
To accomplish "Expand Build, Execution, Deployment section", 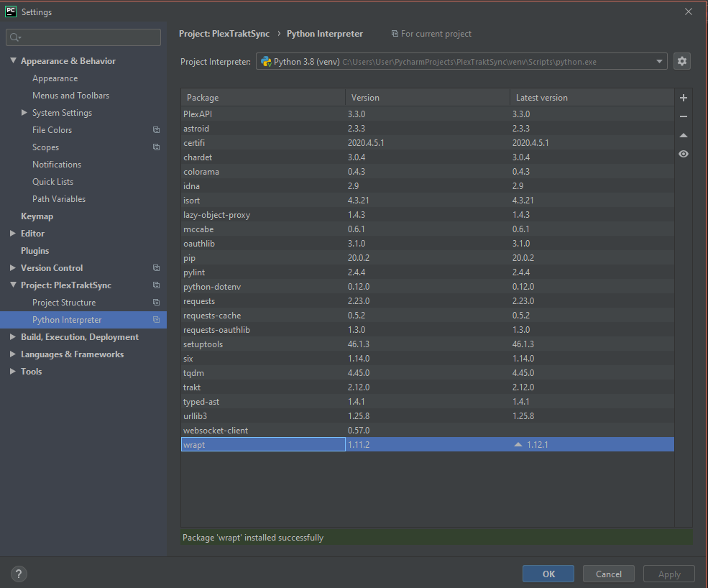I will pyautogui.click(x=13, y=336).
